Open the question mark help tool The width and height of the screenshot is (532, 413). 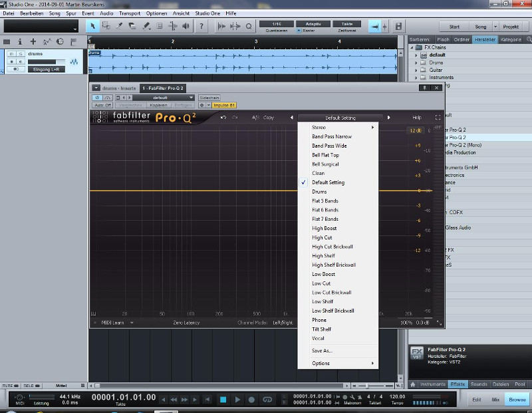[x=201, y=26]
